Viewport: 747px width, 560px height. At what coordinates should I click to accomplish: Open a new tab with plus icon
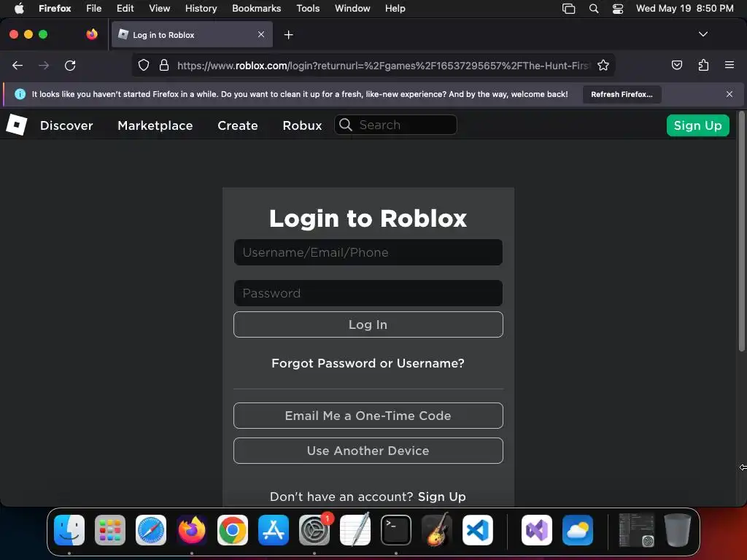pos(288,35)
